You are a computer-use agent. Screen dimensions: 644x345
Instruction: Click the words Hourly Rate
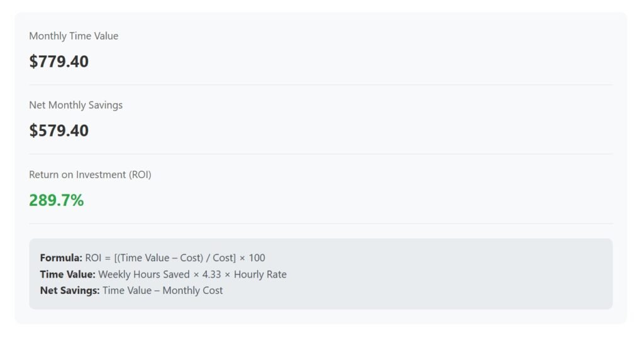coord(260,274)
